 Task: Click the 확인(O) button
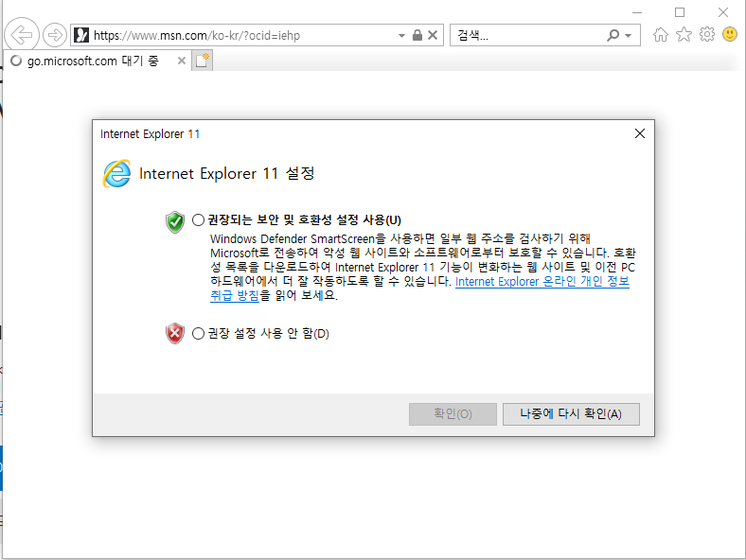[453, 414]
